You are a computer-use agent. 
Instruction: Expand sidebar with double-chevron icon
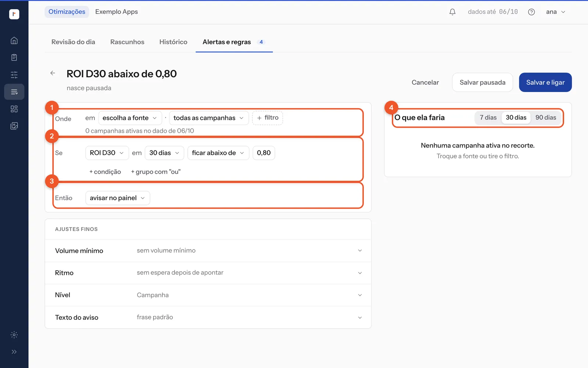[14, 352]
